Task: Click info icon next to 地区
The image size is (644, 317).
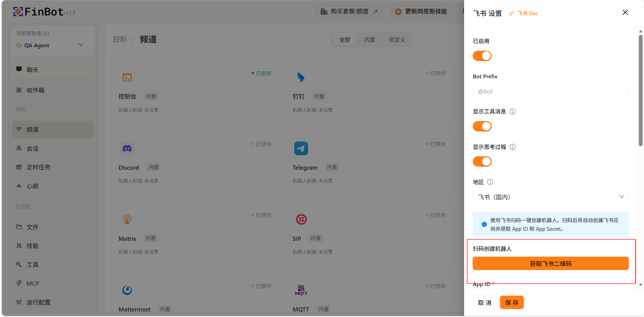Action: 490,182
